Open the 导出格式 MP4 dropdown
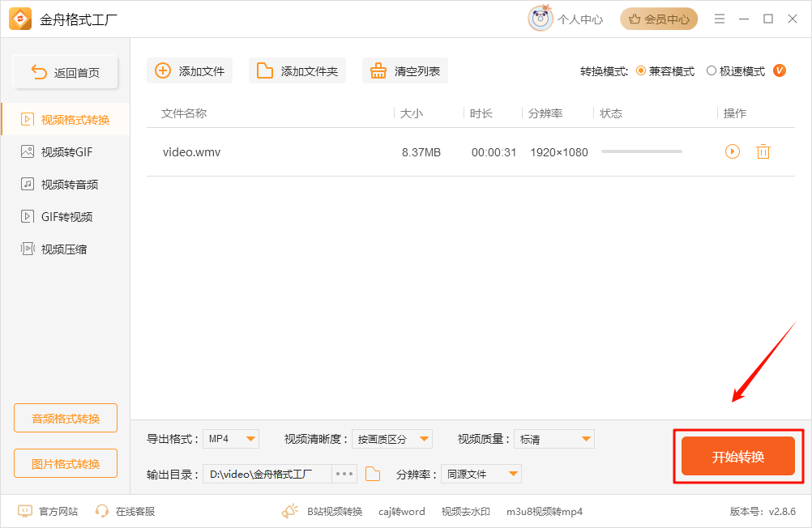This screenshot has width=812, height=528. (231, 439)
